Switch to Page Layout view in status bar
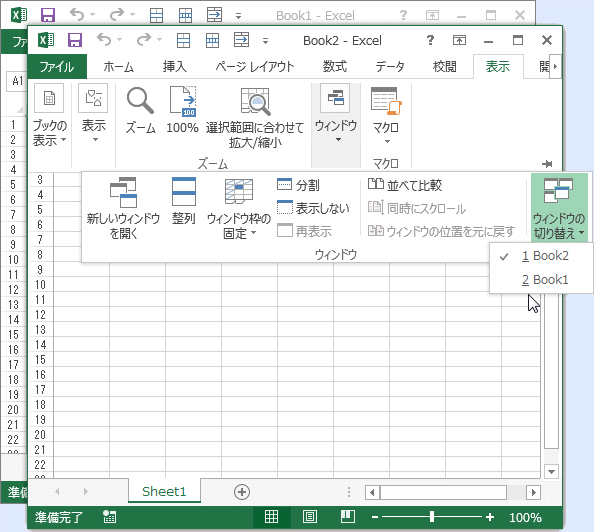Image resolution: width=594 pixels, height=532 pixels. tap(310, 517)
